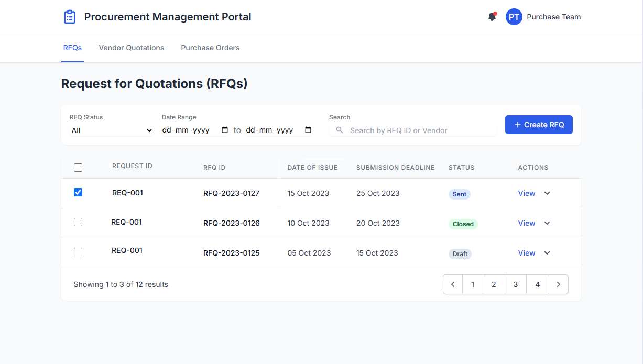This screenshot has height=364, width=643.
Task: Click the Create RFQ button
Action: [x=539, y=125]
